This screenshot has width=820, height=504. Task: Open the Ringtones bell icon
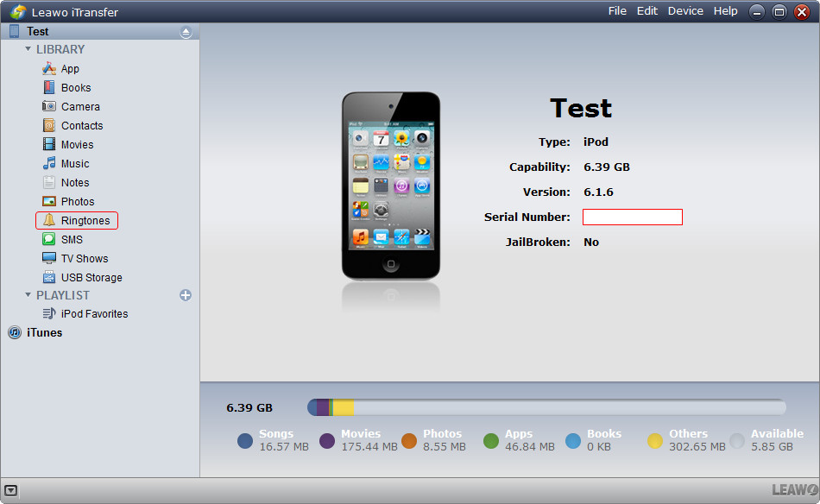pyautogui.click(x=49, y=220)
